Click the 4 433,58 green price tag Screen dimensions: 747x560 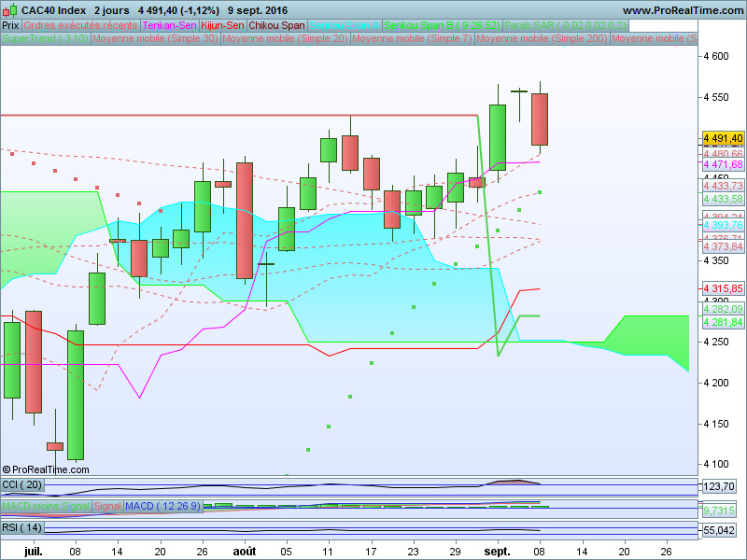tap(723, 199)
